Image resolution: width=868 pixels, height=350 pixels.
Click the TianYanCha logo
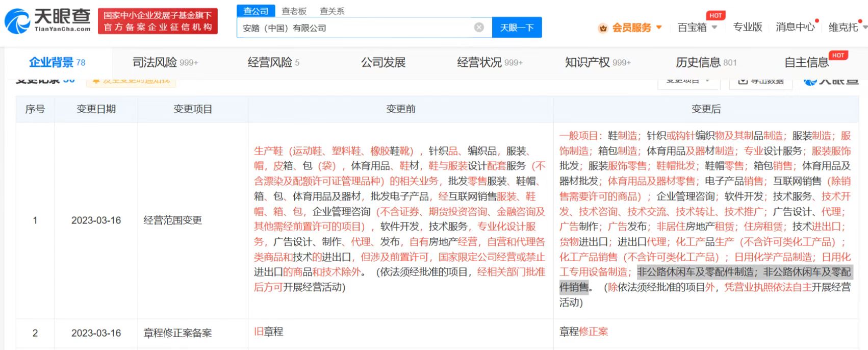pyautogui.click(x=47, y=21)
